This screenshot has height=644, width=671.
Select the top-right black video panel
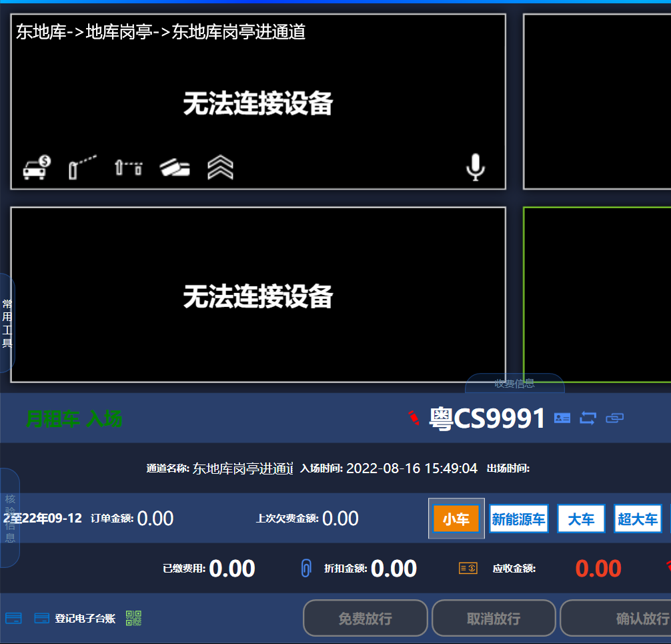point(598,101)
